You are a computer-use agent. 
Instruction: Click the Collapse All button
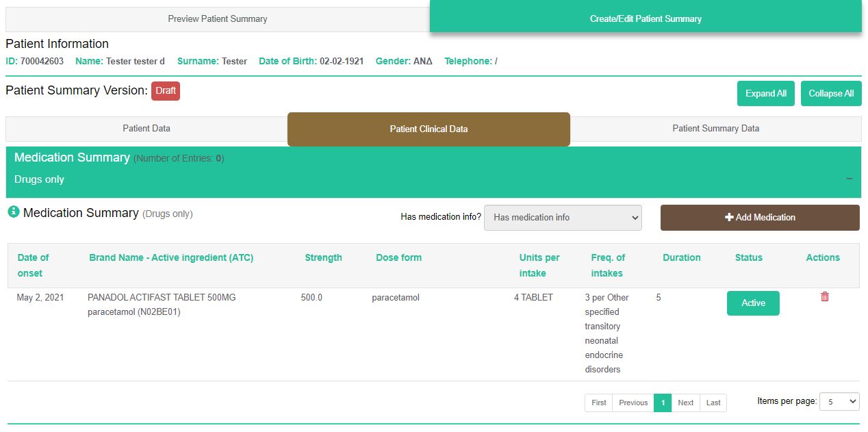pyautogui.click(x=830, y=94)
